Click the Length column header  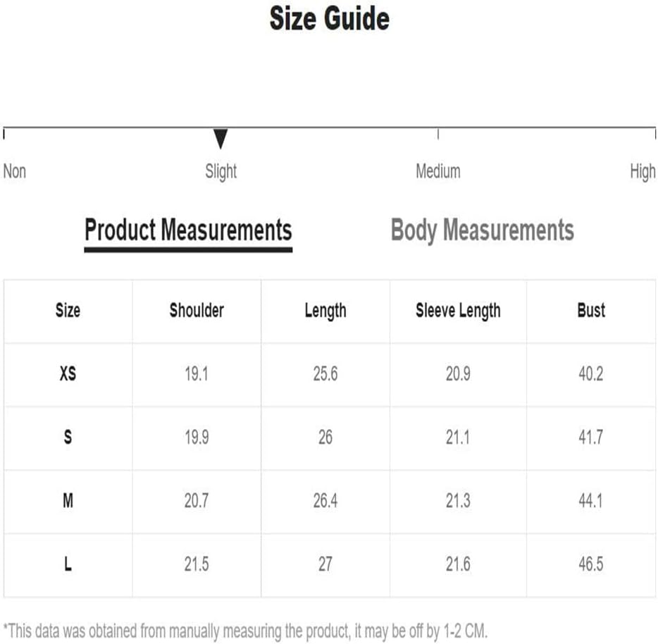(325, 311)
